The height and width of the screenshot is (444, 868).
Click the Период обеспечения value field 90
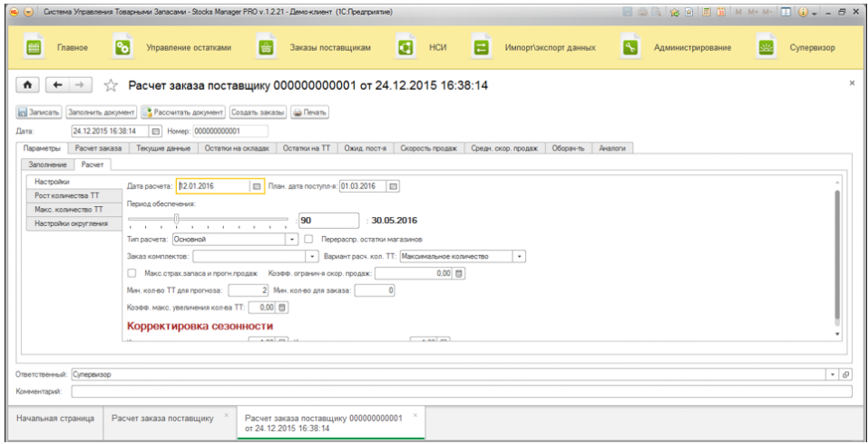329,221
